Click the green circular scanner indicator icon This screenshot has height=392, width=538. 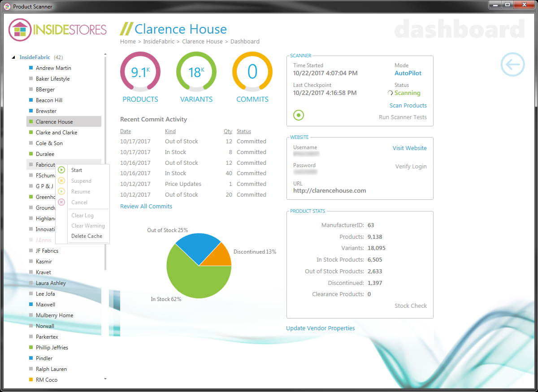coord(299,115)
